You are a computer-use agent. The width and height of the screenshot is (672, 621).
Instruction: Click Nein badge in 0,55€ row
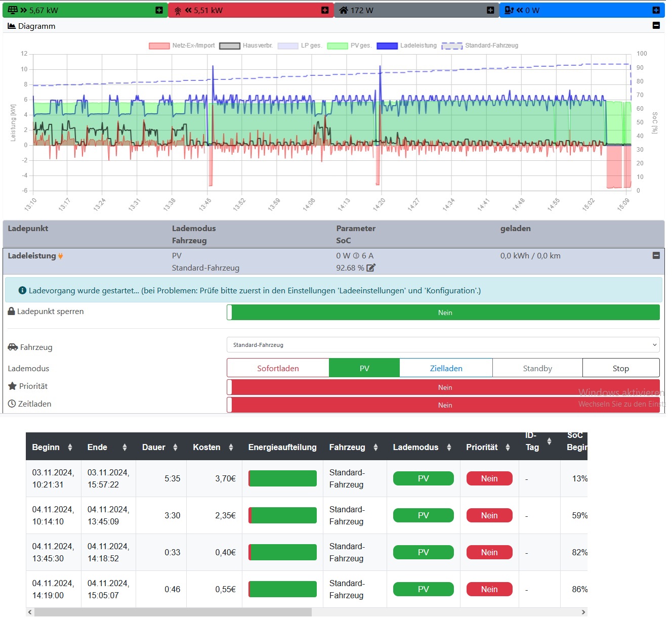point(489,589)
